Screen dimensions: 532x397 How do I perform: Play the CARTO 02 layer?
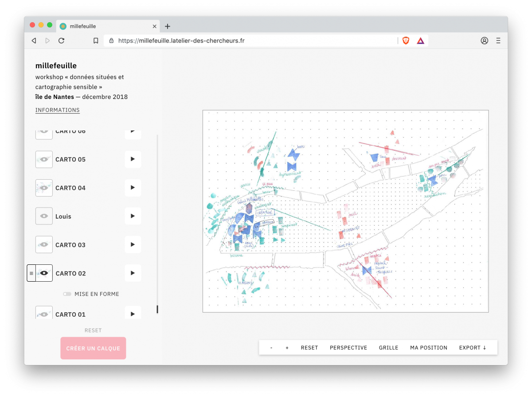click(133, 273)
